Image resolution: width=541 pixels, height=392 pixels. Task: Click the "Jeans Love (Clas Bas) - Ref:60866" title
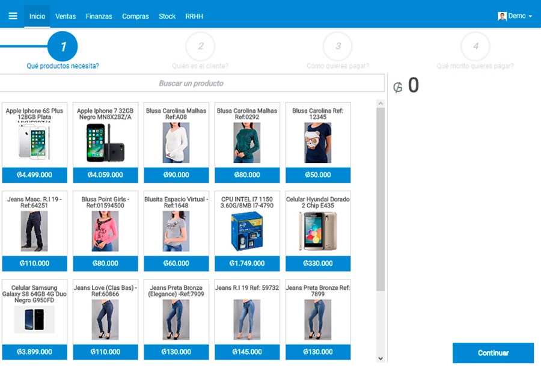(105, 291)
